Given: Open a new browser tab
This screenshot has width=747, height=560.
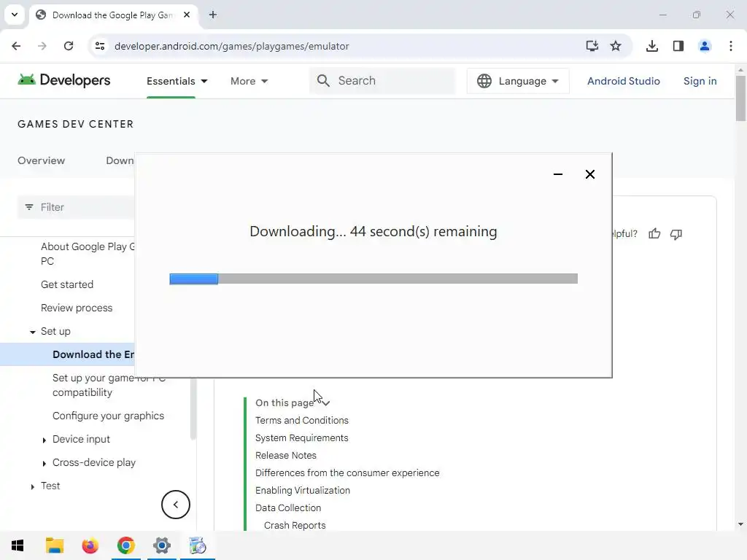Looking at the screenshot, I should coord(213,15).
